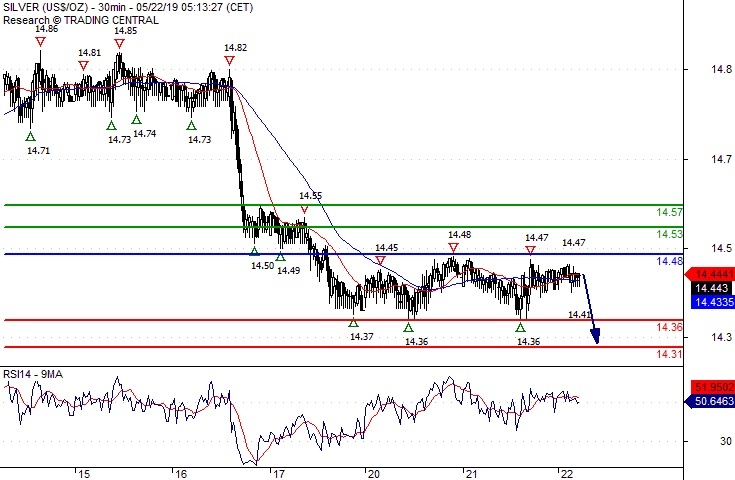Image resolution: width=735 pixels, height=480 pixels.
Task: Click the 14.50 trough label
Action: [262, 266]
